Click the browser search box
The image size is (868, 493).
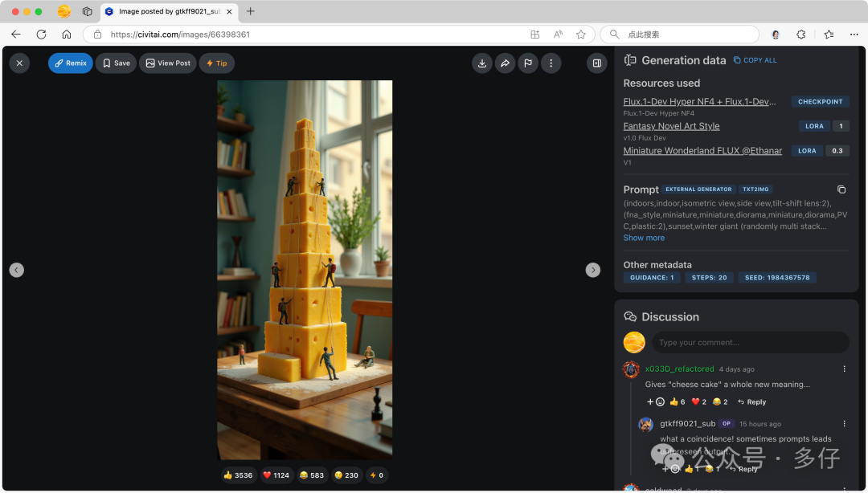(x=680, y=35)
